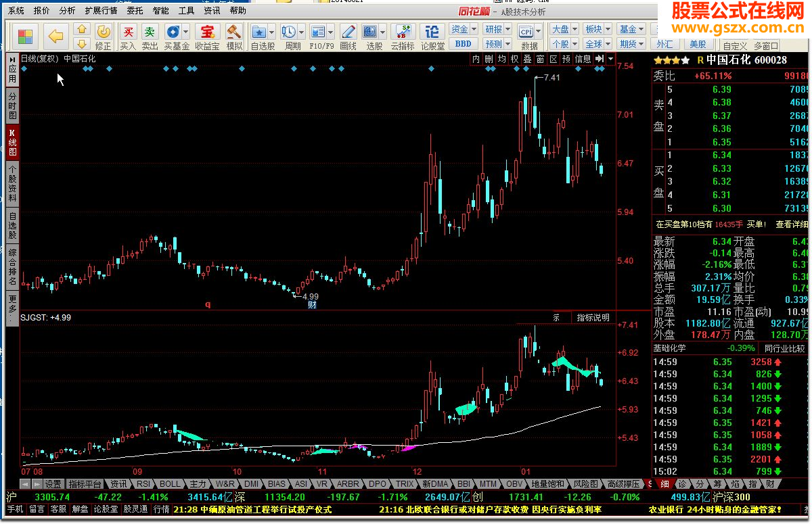Click the star rating beside 中国石化
The image size is (812, 524).
tap(671, 59)
